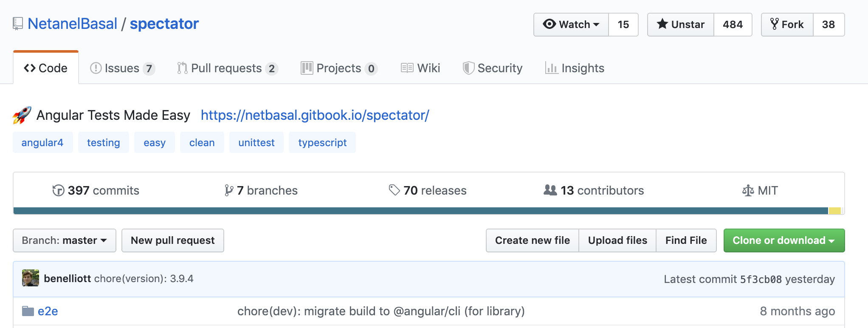Open the Projects tab

339,68
